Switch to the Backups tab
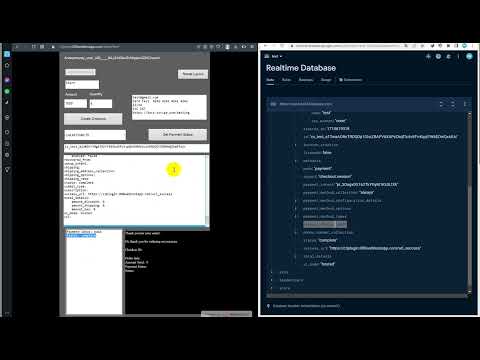The width and height of the screenshot is (480, 360). (306, 80)
